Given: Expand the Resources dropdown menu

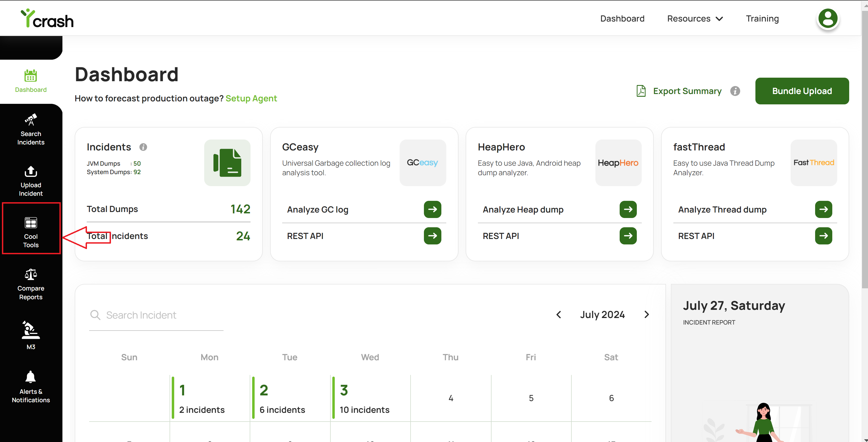Looking at the screenshot, I should pyautogui.click(x=695, y=19).
